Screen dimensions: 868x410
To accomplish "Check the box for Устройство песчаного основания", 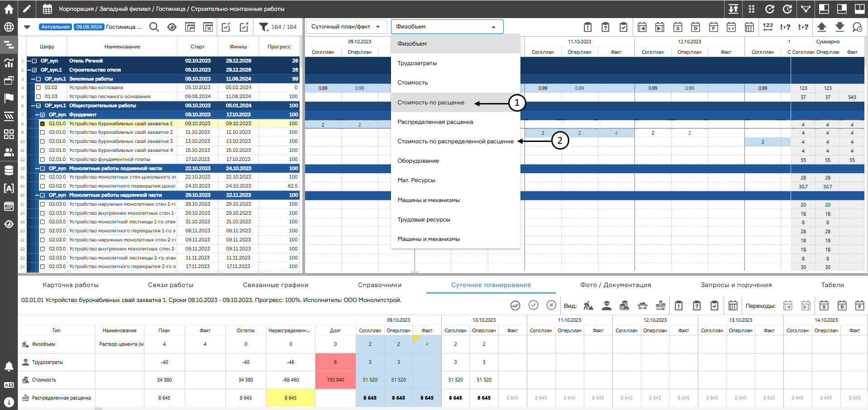I will [38, 97].
